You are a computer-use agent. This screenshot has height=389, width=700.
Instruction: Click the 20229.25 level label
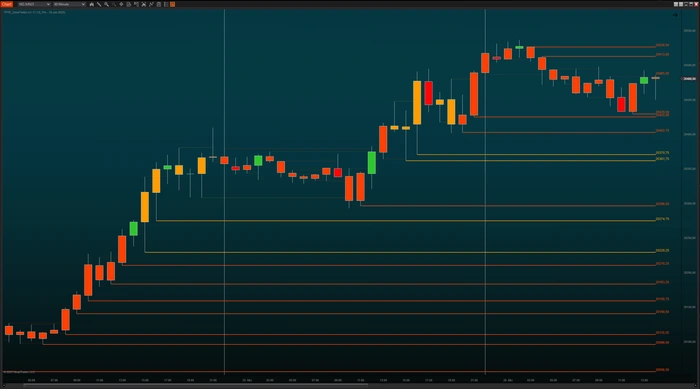point(662,251)
